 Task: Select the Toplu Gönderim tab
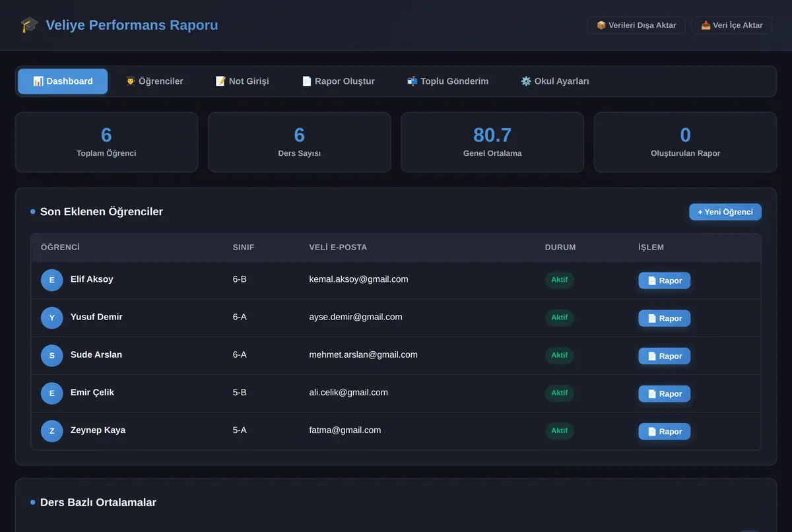[x=447, y=81]
